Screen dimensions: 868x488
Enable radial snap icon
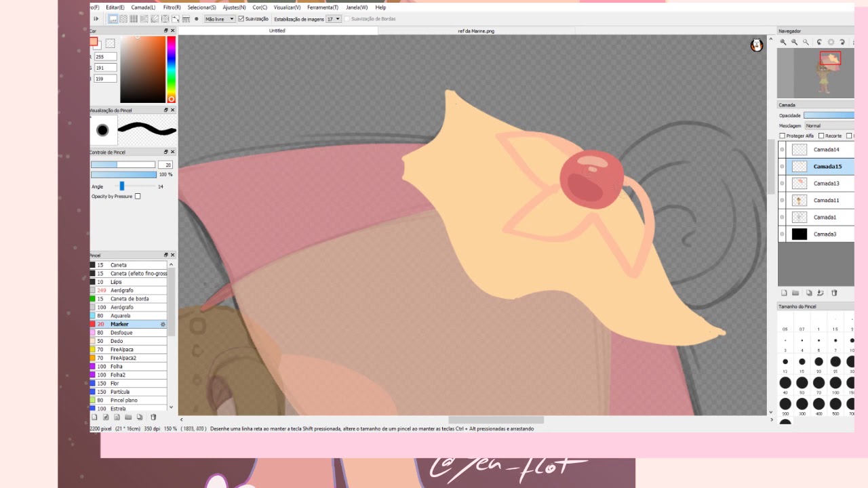click(155, 19)
